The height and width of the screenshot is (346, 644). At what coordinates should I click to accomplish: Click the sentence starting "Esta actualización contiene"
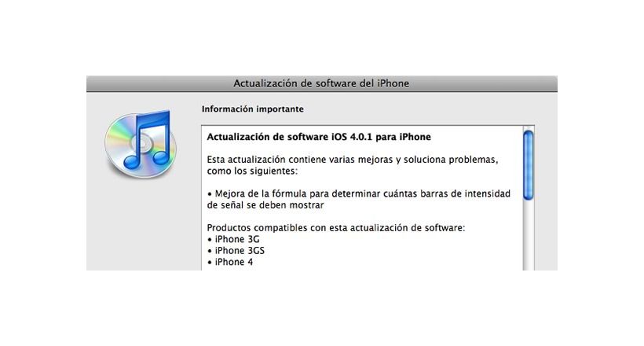(x=353, y=160)
